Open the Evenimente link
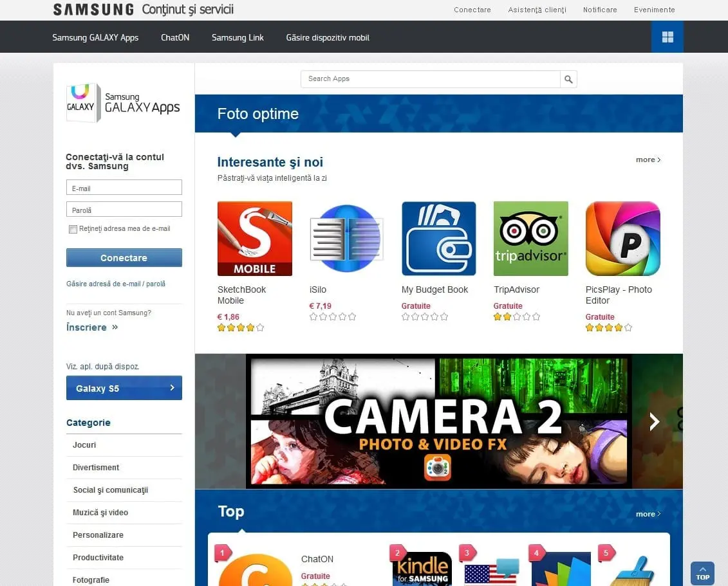Image resolution: width=728 pixels, height=586 pixels. pos(654,10)
